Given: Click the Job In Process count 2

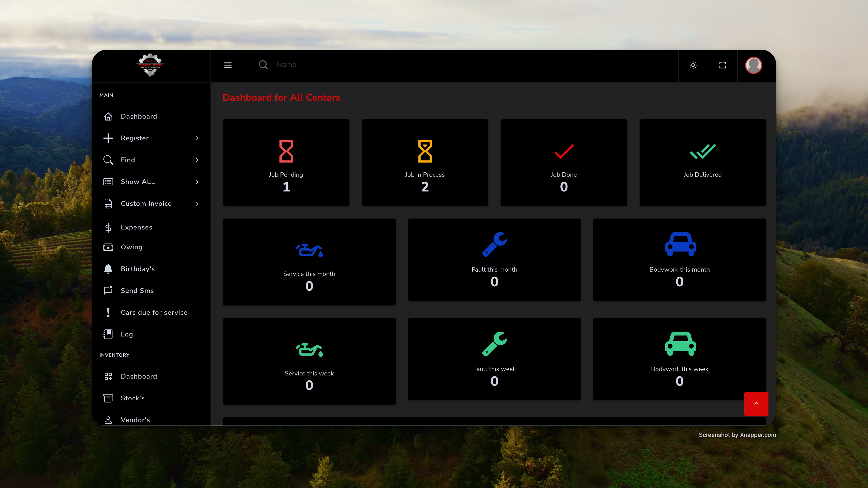Looking at the screenshot, I should tap(425, 187).
